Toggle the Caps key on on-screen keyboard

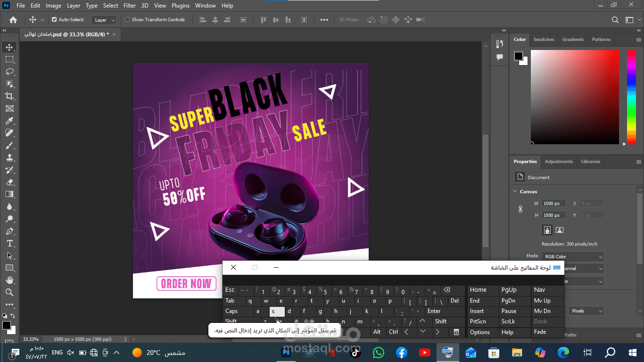pos(237,311)
